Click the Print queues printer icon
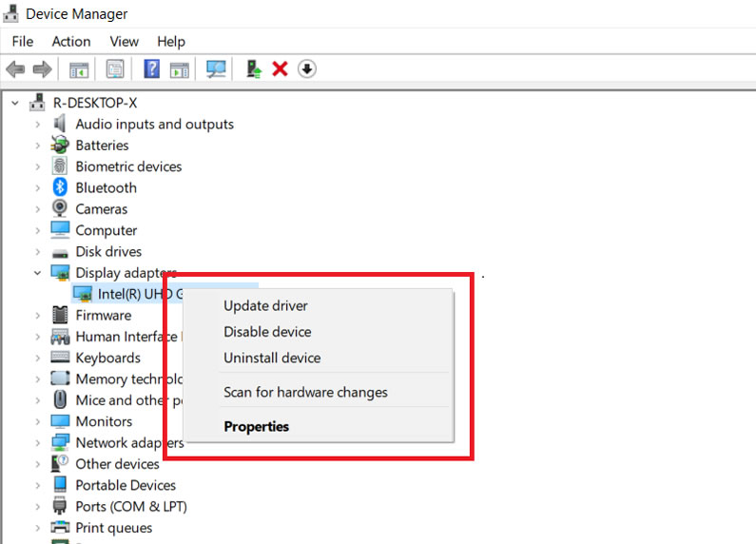This screenshot has width=756, height=544. click(x=60, y=527)
